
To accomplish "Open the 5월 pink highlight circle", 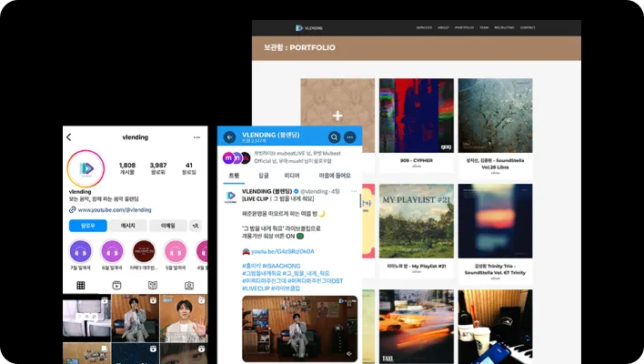I will pyautogui.click(x=176, y=251).
